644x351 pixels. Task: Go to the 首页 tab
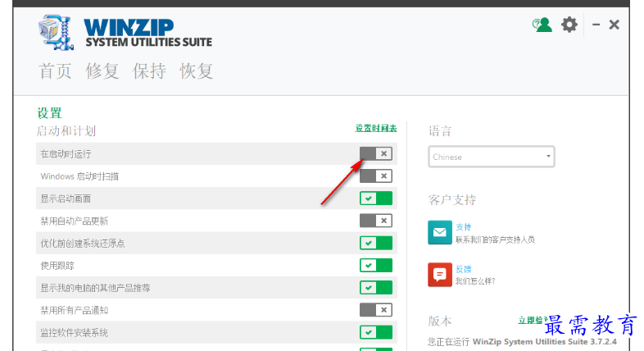point(55,71)
